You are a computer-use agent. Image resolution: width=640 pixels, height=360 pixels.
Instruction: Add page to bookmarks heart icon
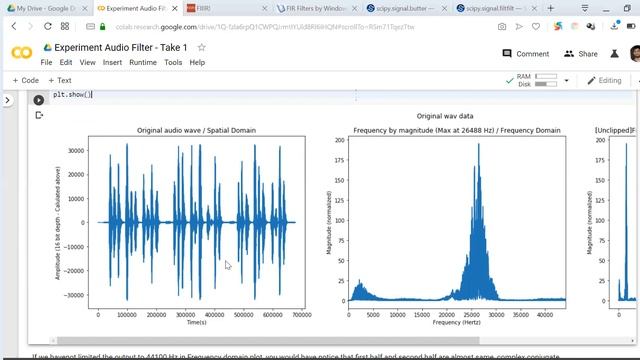point(536,27)
